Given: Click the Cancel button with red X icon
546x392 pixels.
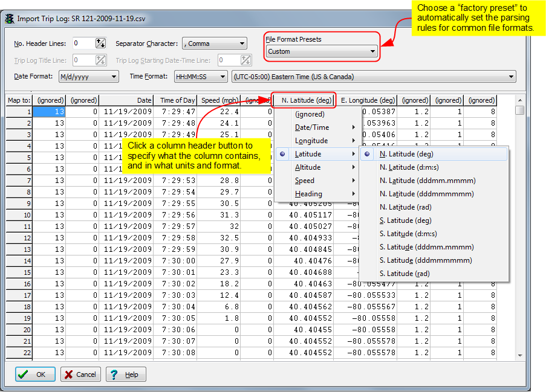Looking at the screenshot, I should (80, 374).
